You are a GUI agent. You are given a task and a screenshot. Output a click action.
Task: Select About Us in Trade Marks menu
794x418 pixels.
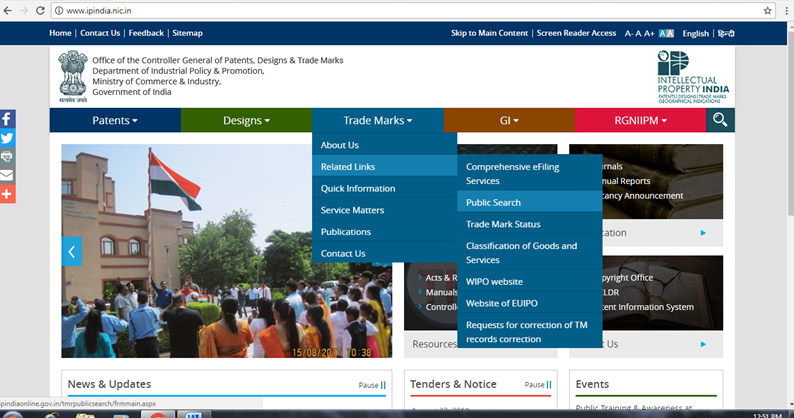(x=384, y=145)
